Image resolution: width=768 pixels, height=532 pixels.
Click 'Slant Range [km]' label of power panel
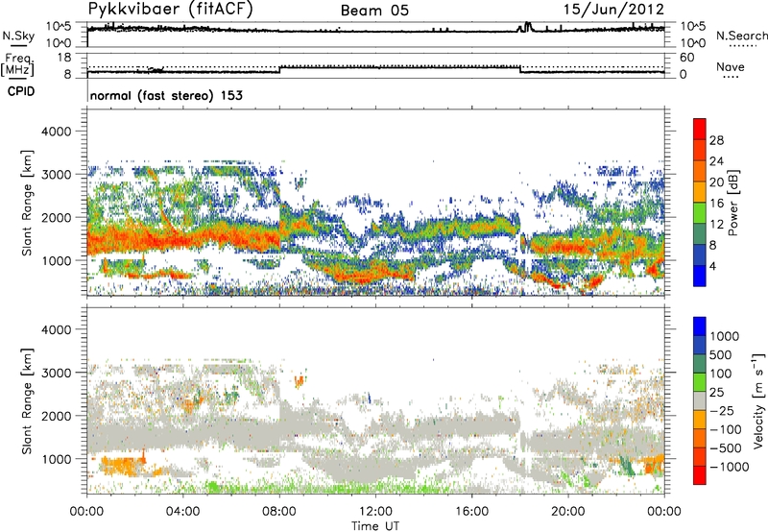(27, 203)
